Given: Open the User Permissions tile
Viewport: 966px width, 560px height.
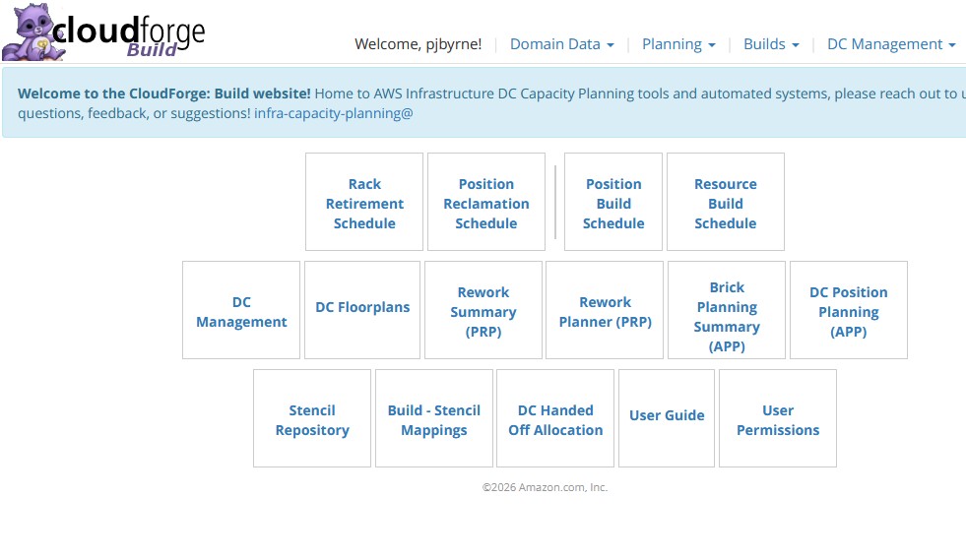Looking at the screenshot, I should coord(778,419).
